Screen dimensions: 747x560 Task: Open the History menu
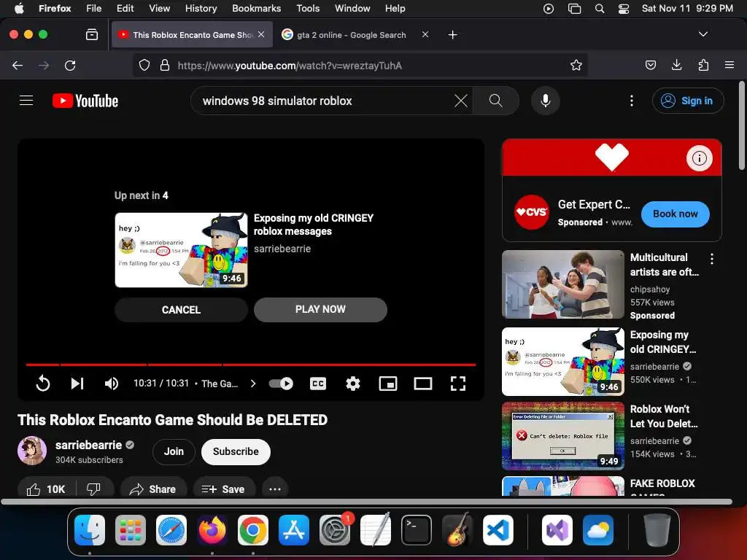[x=201, y=8]
